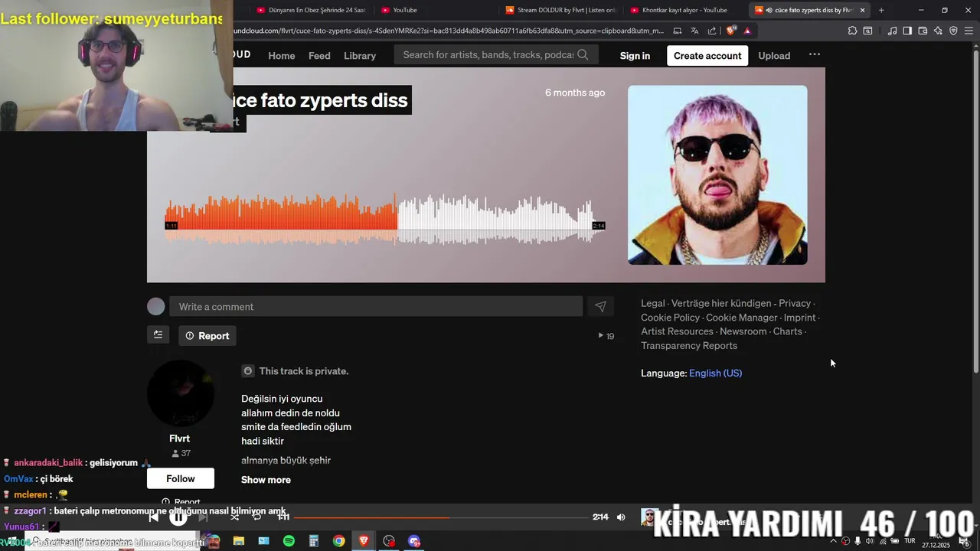
Task: Open Brave browser taskbar icon
Action: tap(364, 541)
